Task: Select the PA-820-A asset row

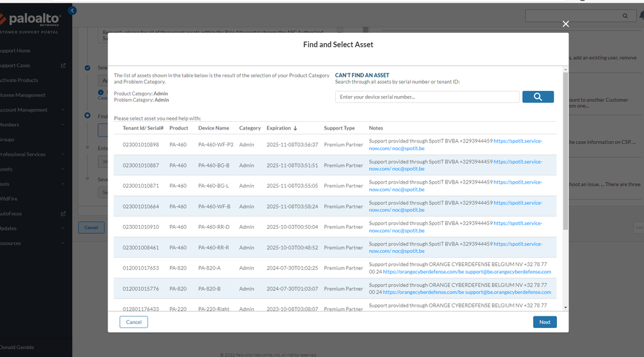Action: click(x=210, y=268)
